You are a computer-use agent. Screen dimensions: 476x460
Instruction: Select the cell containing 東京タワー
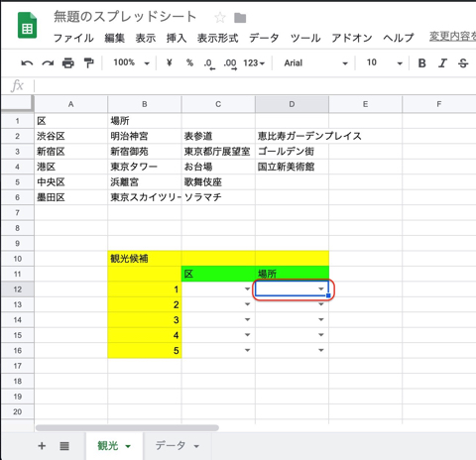pyautogui.click(x=145, y=167)
